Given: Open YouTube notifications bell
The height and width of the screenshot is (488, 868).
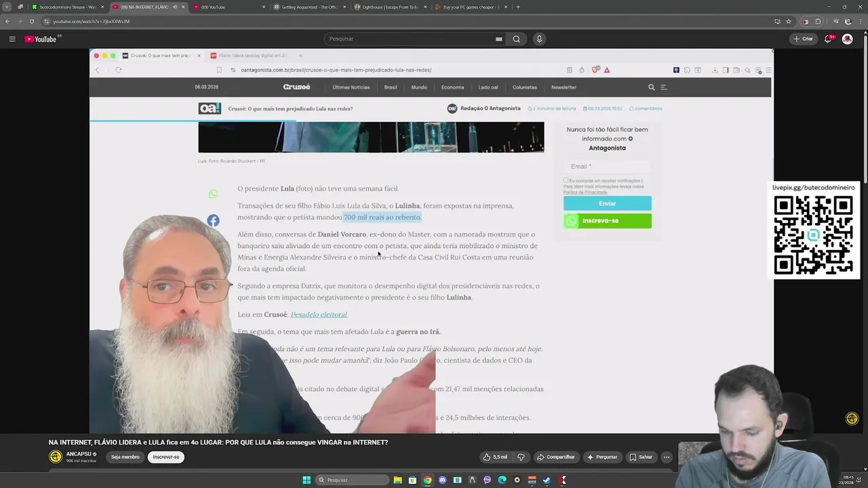Looking at the screenshot, I should pos(828,39).
